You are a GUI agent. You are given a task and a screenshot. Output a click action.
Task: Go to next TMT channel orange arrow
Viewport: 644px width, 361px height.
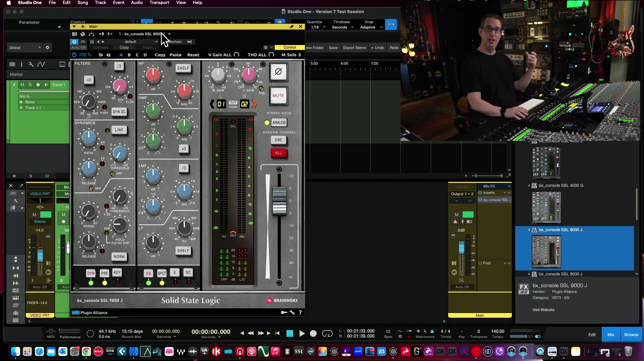pos(254,104)
